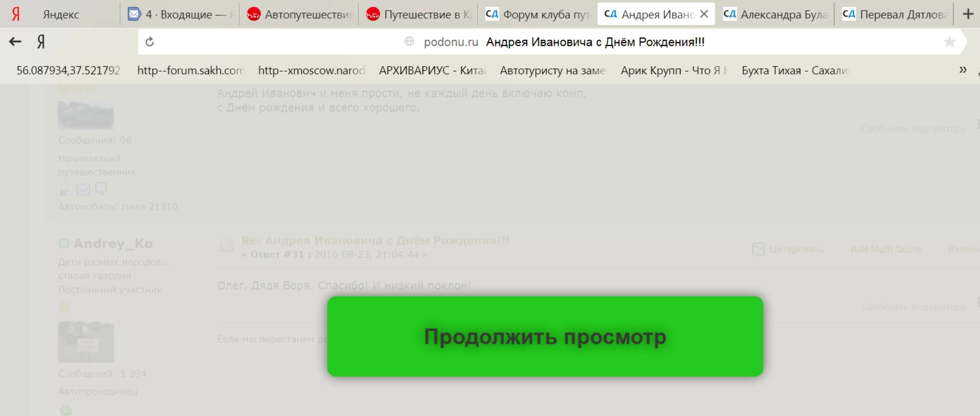This screenshot has width=980, height=416.
Task: Click the profile view icon under Начинающий путешественник
Action: 65,190
